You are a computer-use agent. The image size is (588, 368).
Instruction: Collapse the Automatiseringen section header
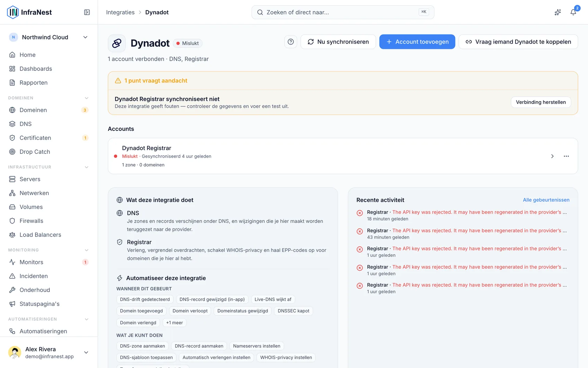pyautogui.click(x=49, y=319)
